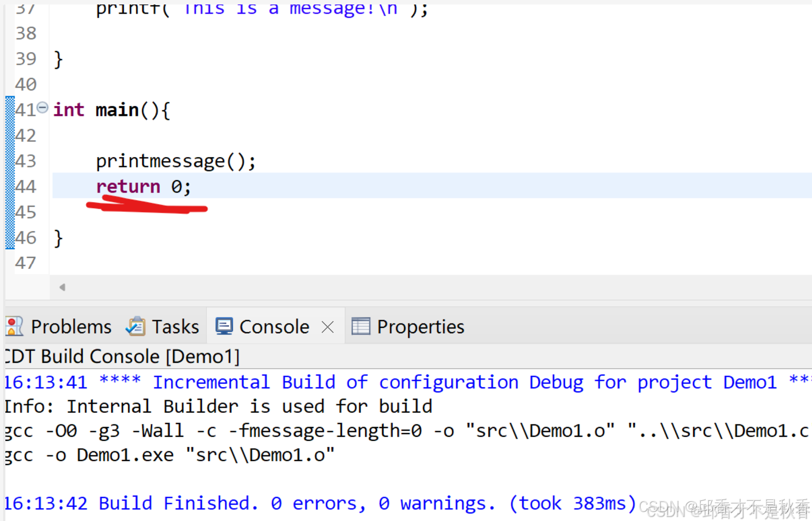The image size is (812, 521).
Task: Click the 'int main(){' declaration
Action: 112,110
